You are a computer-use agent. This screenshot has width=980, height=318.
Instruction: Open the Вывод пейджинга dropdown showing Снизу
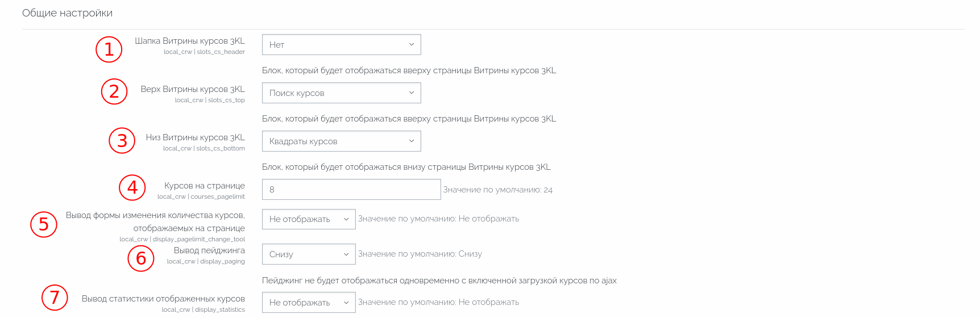tap(309, 254)
